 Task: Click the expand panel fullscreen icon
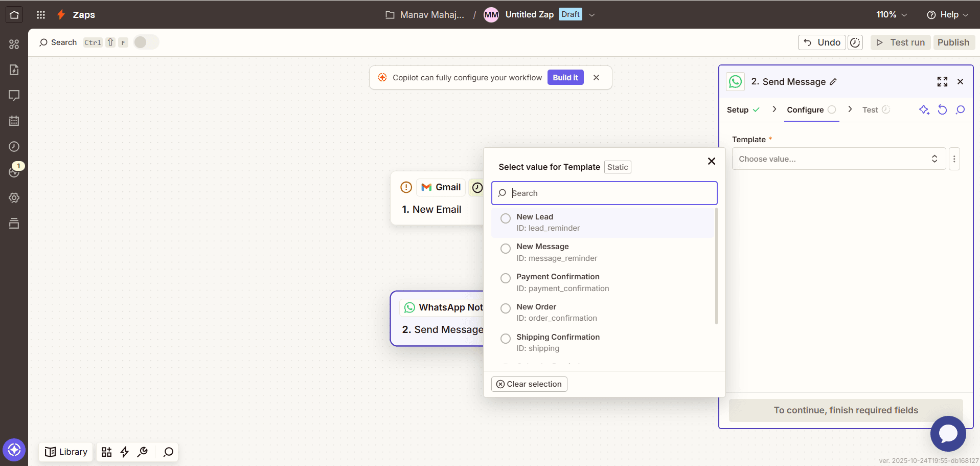942,82
